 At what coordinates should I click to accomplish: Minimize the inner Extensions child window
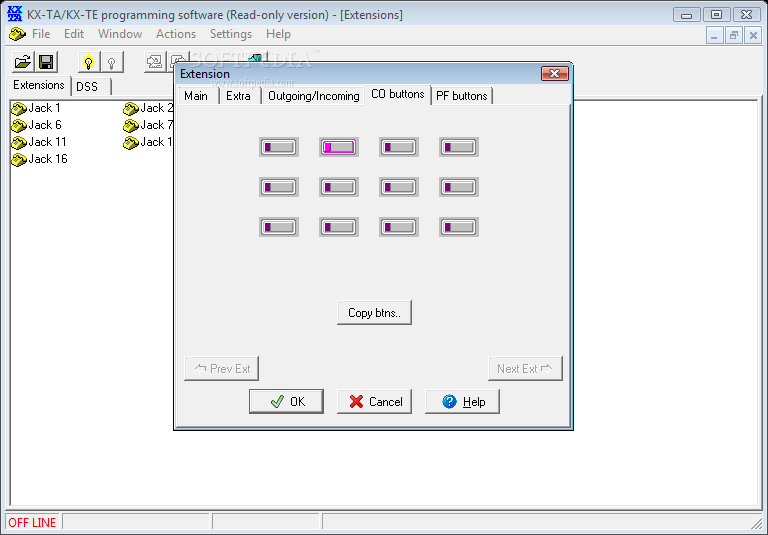click(715, 35)
